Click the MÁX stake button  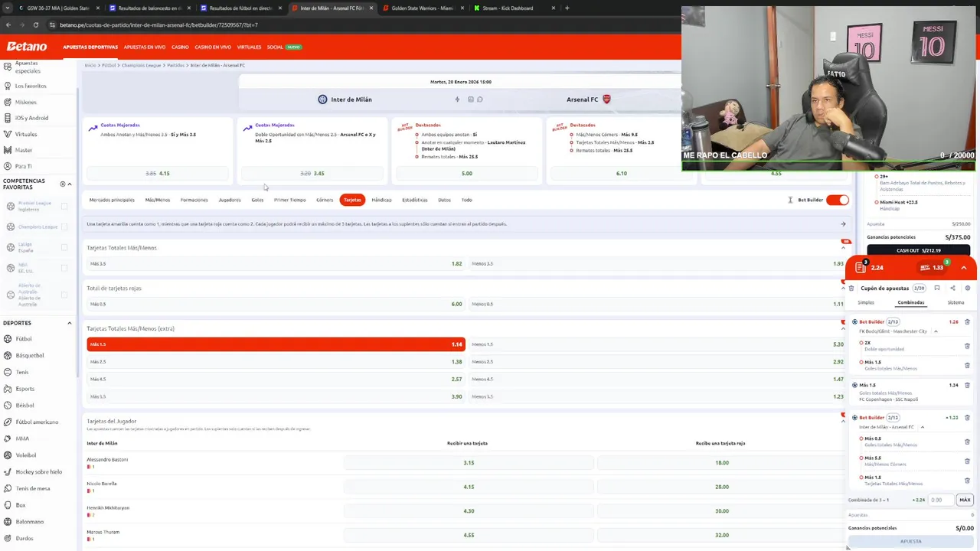coord(965,500)
